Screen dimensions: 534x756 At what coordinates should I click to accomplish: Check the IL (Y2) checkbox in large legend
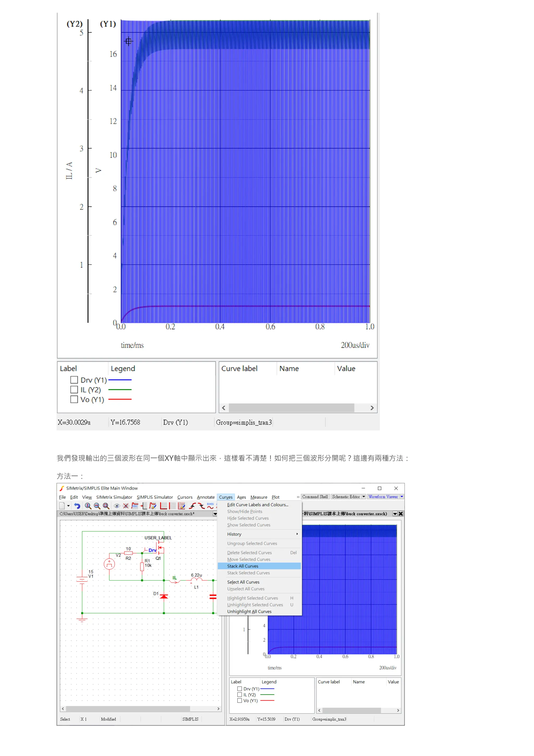coord(74,389)
